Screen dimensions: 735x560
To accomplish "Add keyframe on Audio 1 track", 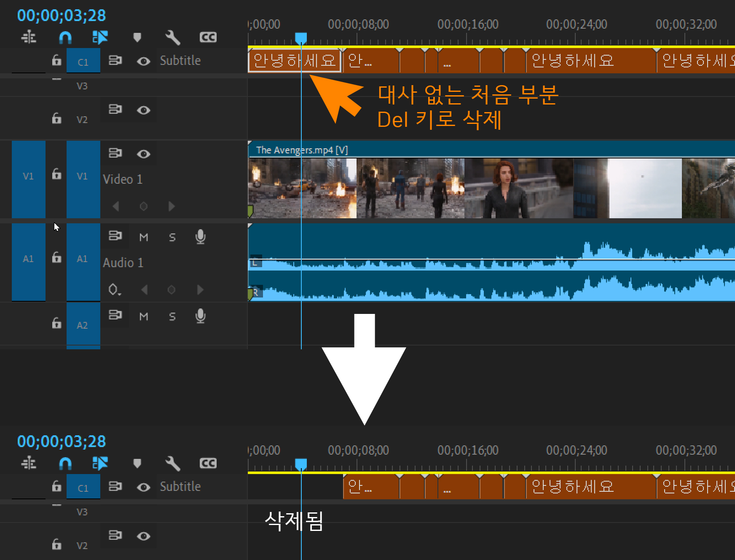I will pyautogui.click(x=171, y=289).
